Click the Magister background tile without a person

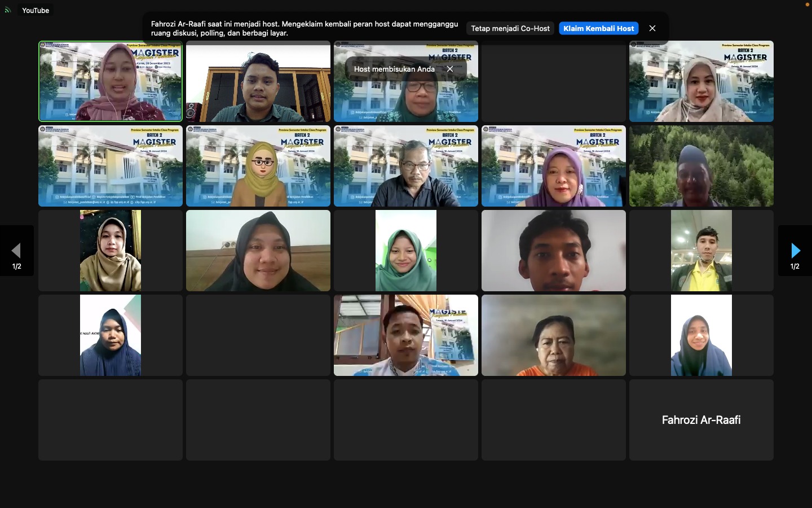[111, 166]
